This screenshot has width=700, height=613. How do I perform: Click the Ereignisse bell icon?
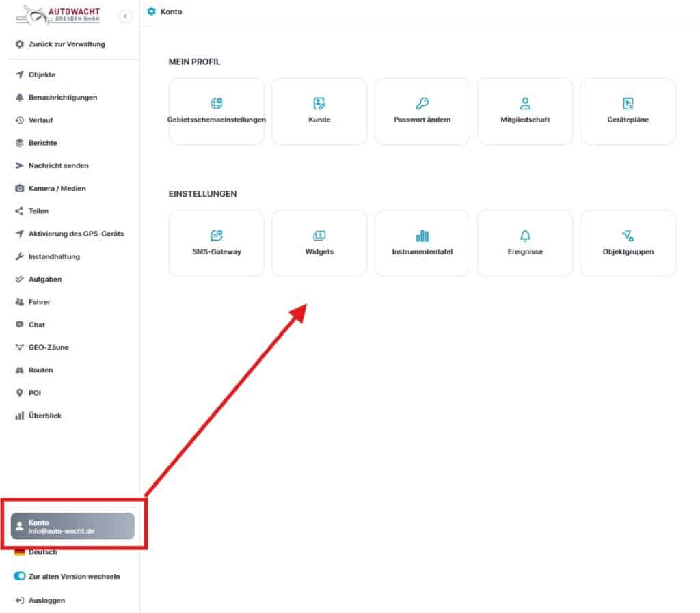[x=525, y=236]
